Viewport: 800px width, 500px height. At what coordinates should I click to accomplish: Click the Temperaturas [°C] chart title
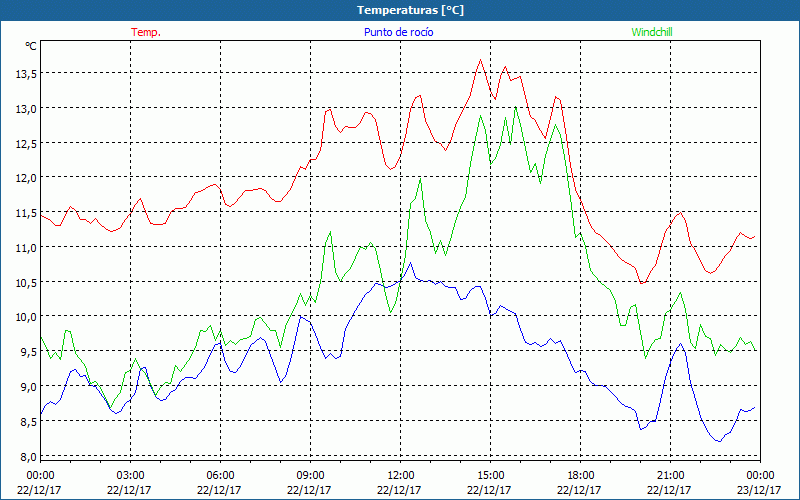tap(410, 10)
